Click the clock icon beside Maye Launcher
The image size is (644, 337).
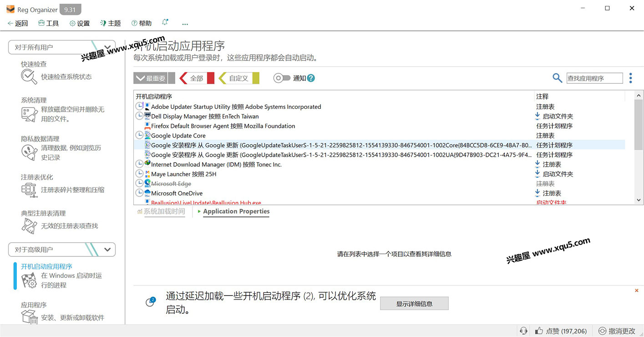click(139, 174)
